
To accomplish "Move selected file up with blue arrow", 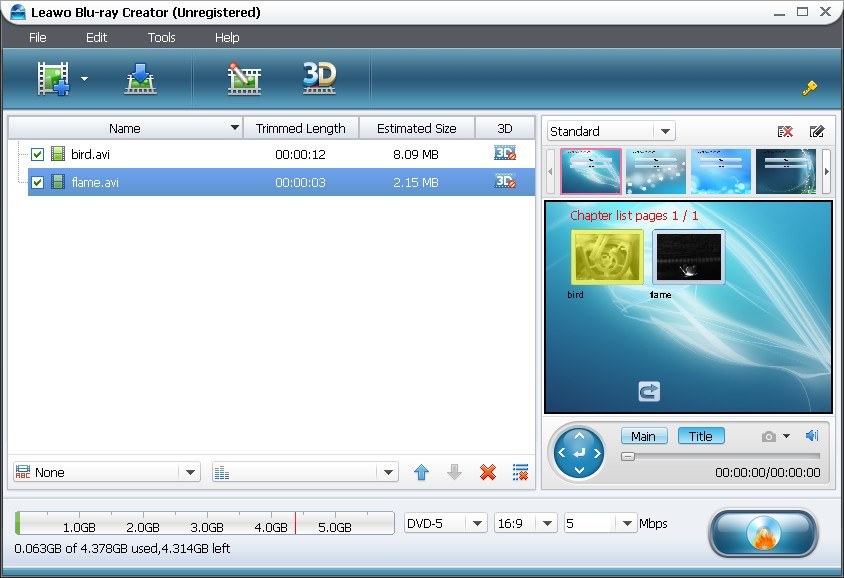I will click(x=421, y=472).
